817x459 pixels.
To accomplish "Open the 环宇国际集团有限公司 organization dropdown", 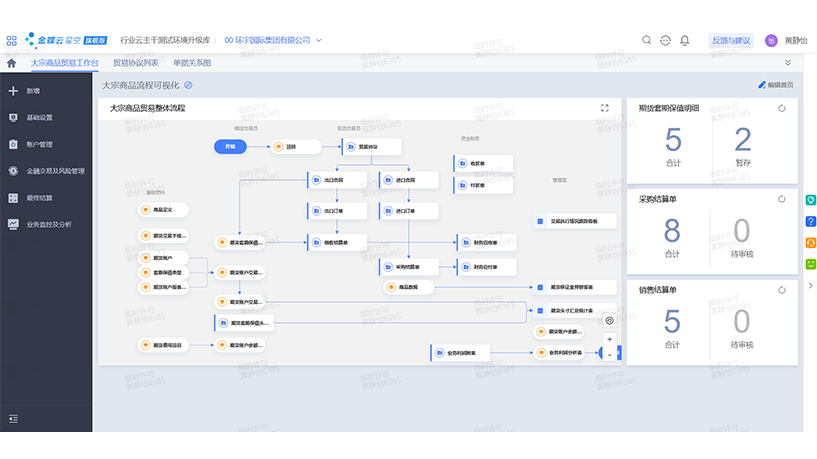I will click(275, 40).
